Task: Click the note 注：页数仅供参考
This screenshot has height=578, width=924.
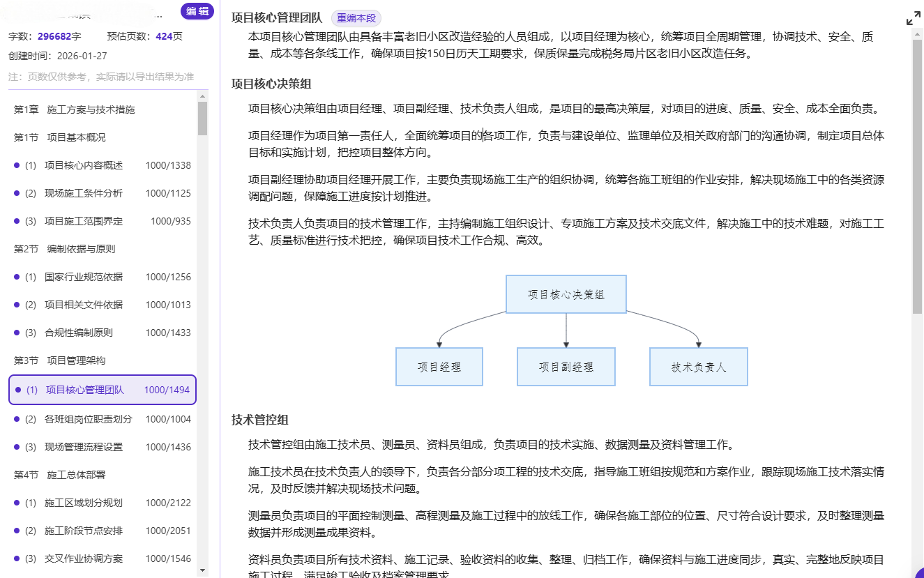Action: pyautogui.click(x=101, y=77)
